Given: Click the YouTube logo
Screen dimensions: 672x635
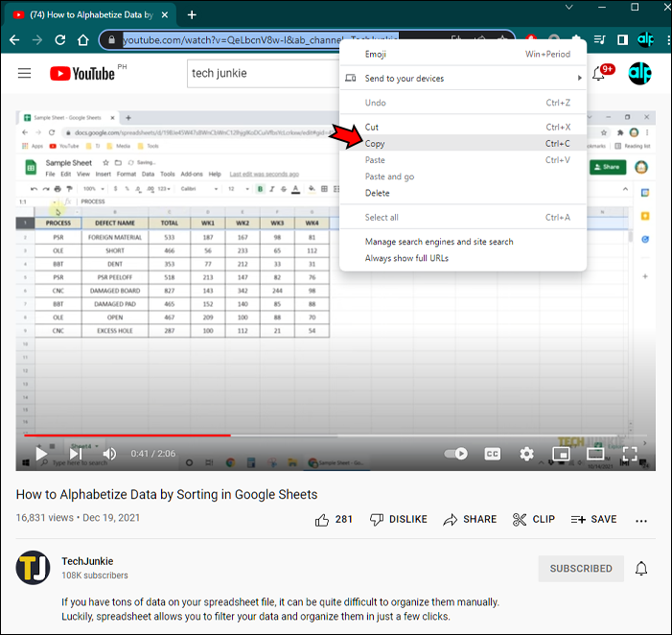Looking at the screenshot, I should click(x=82, y=73).
